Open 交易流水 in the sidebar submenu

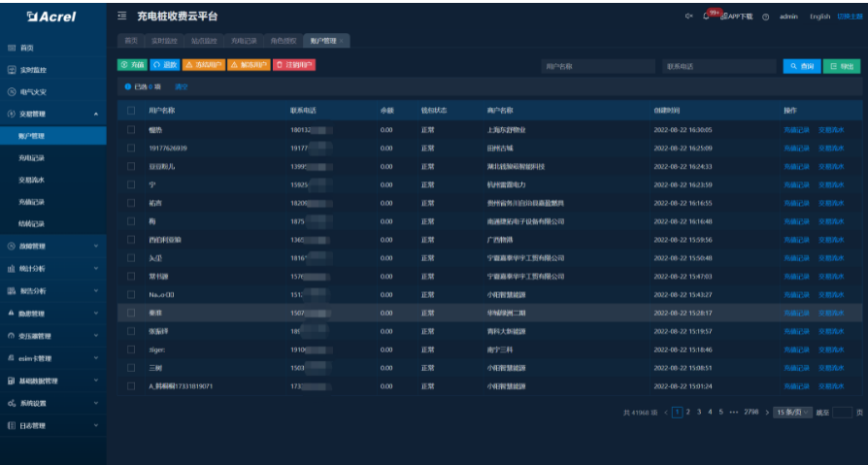(x=31, y=180)
